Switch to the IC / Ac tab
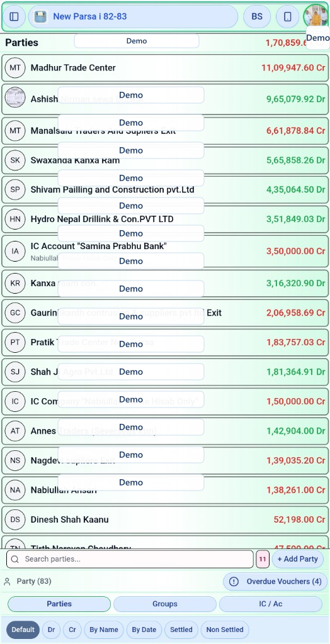This screenshot has height=644, width=330. click(271, 604)
